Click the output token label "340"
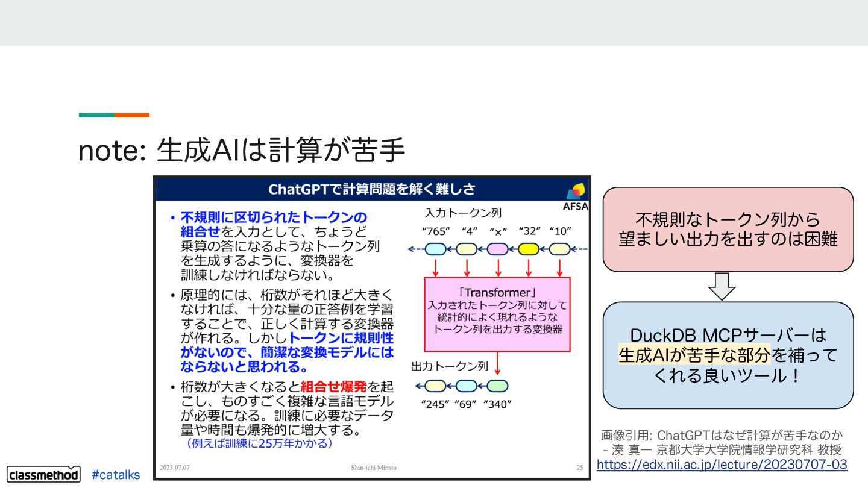This screenshot has height=488, width=868. tap(497, 404)
